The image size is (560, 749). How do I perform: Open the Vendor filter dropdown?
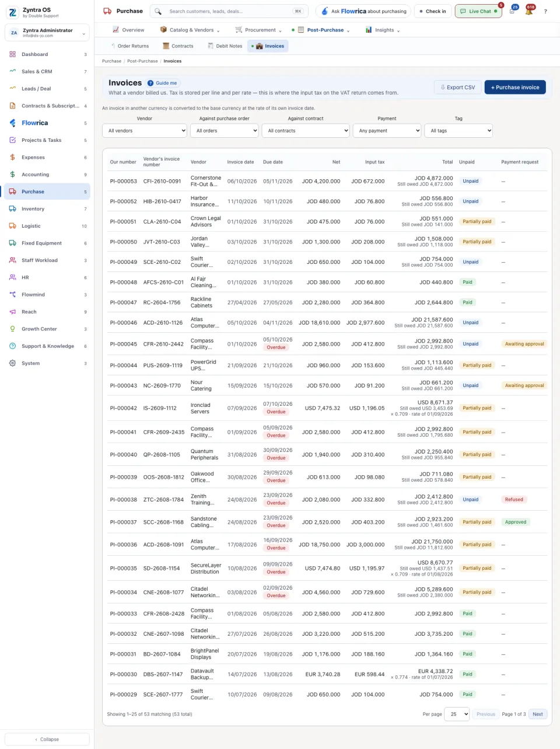tap(145, 131)
